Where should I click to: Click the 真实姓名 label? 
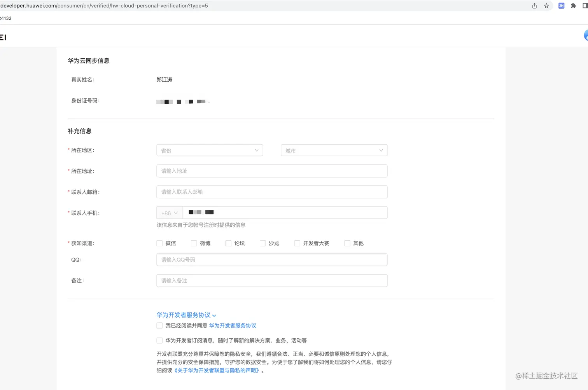click(83, 80)
